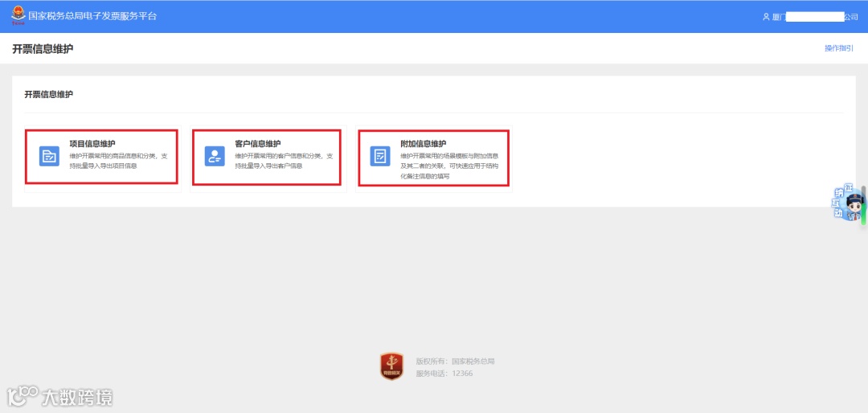Click the 开票信息维护 panel section title
The height and width of the screenshot is (413, 868).
point(49,95)
